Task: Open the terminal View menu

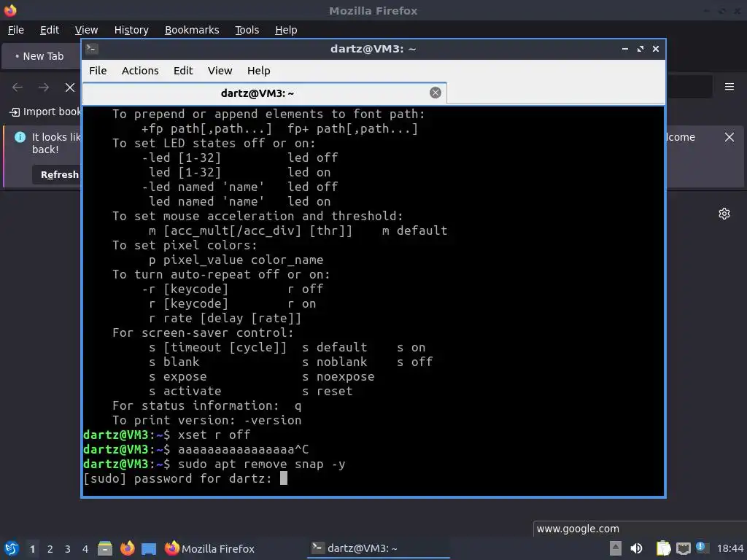Action: 220,71
